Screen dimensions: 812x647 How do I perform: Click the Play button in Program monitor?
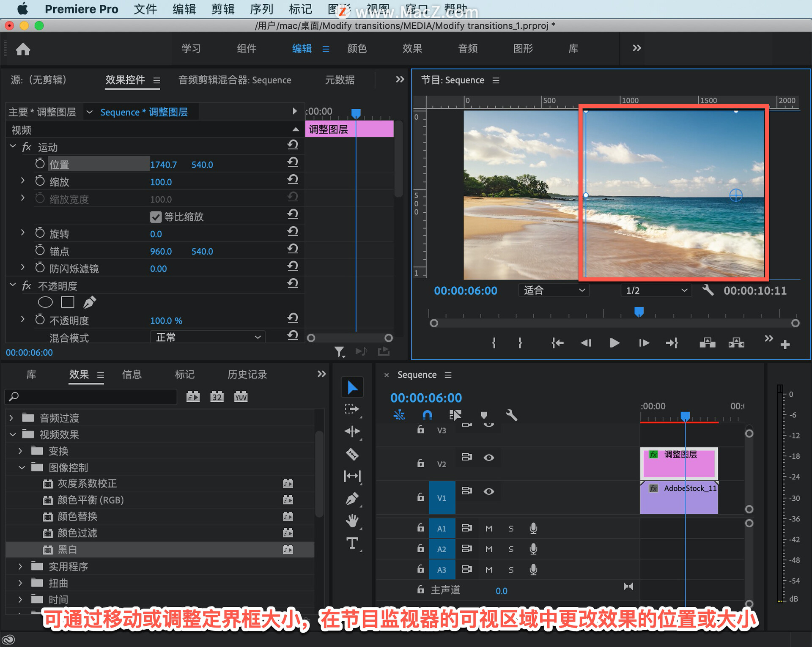(614, 343)
